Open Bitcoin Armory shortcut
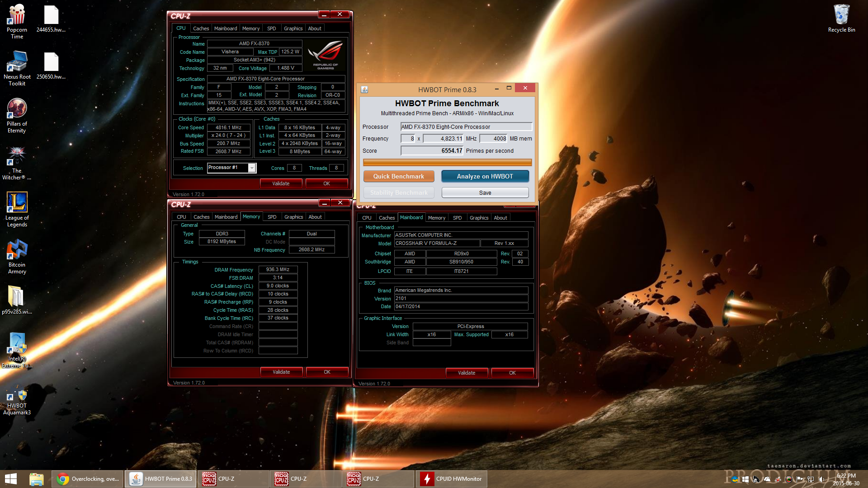This screenshot has height=488, width=868. pyautogui.click(x=17, y=256)
